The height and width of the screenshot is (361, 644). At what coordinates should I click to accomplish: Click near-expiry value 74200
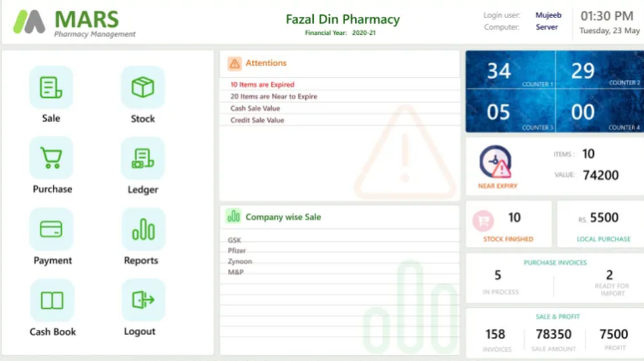600,175
